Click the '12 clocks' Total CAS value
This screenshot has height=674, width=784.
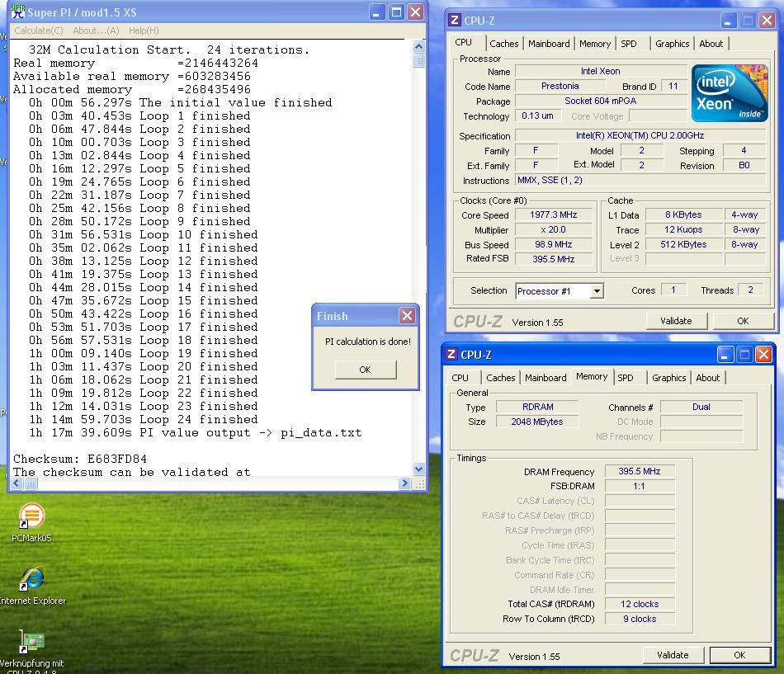(640, 604)
